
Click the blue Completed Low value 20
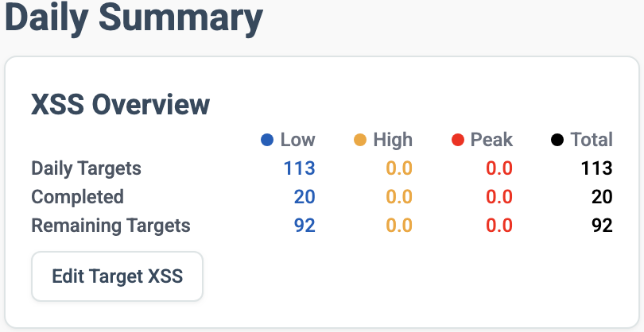(305, 197)
